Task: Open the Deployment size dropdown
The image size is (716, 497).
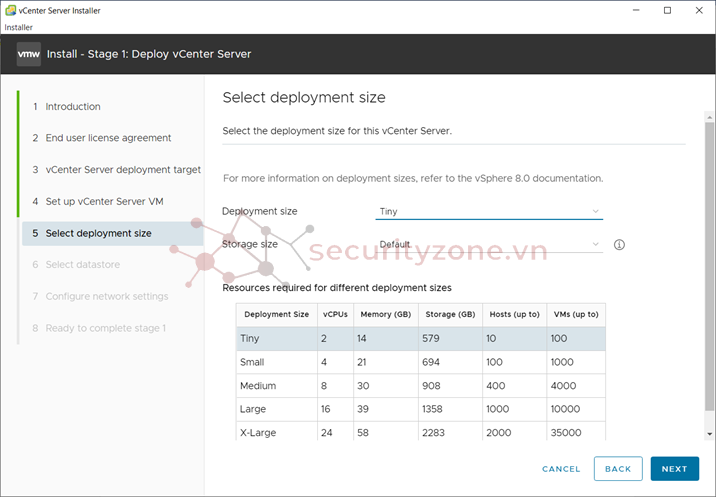Action: pos(489,211)
